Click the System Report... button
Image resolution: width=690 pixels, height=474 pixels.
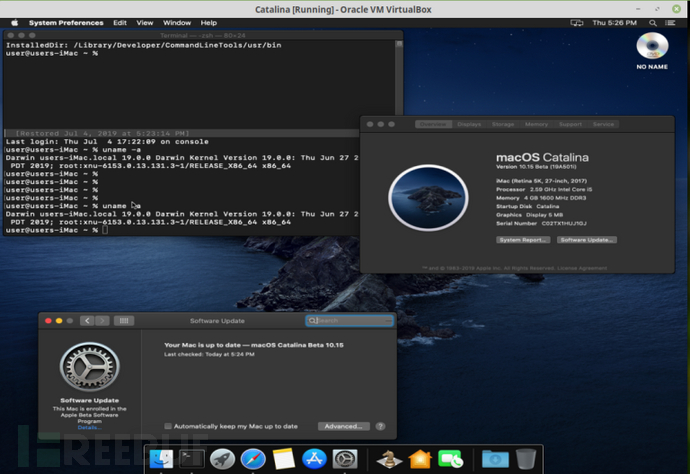(x=523, y=240)
